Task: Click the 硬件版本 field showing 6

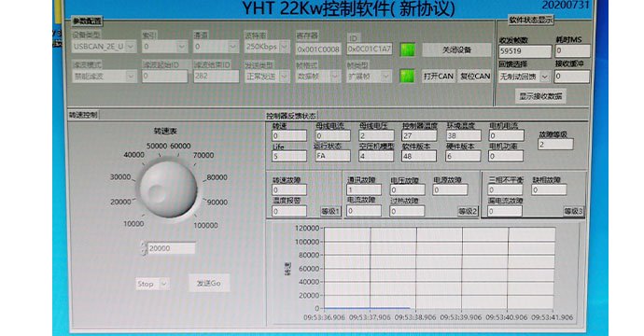Action: 463,156
